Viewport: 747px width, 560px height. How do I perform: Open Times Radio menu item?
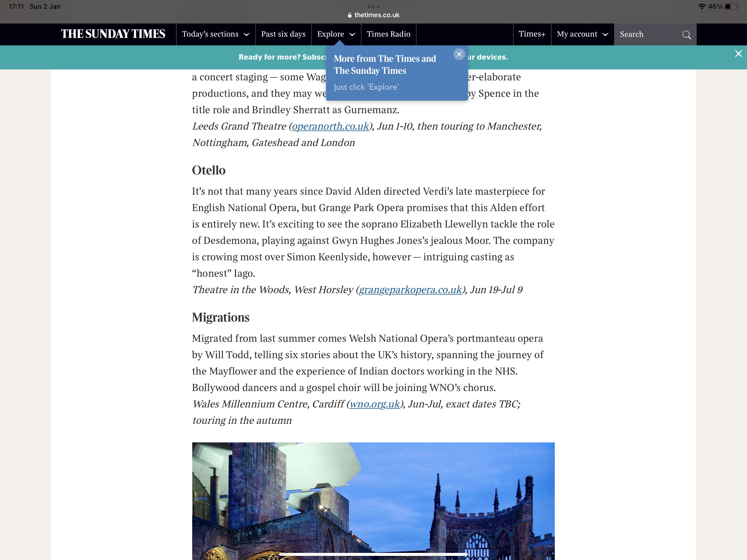pos(388,34)
